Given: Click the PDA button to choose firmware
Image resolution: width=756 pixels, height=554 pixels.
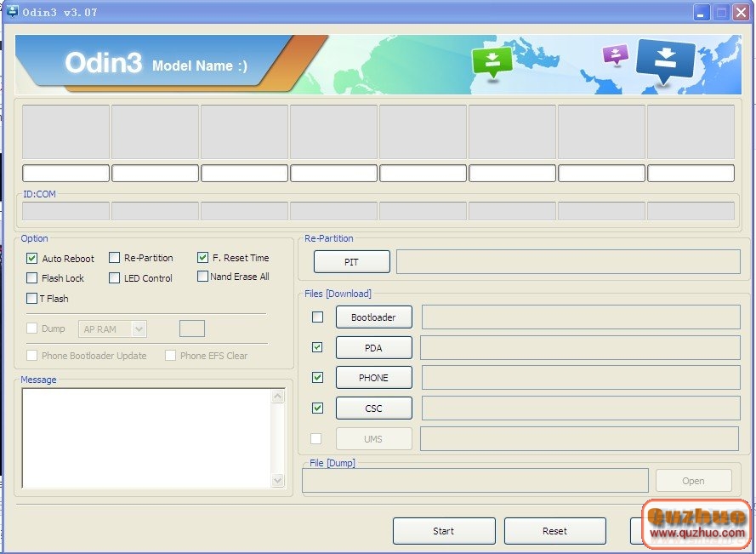Looking at the screenshot, I should (x=373, y=348).
